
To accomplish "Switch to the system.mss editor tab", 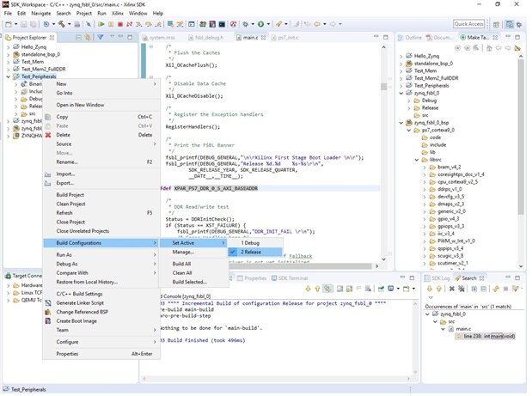I will tap(161, 38).
